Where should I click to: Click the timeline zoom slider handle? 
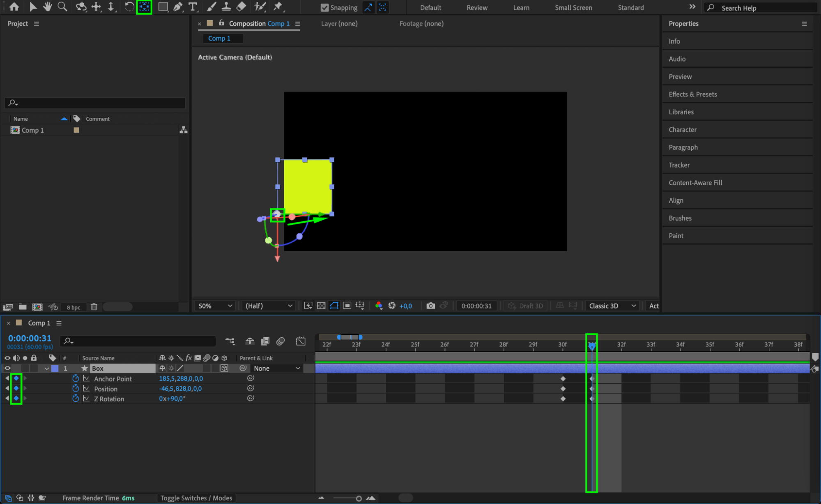click(359, 498)
